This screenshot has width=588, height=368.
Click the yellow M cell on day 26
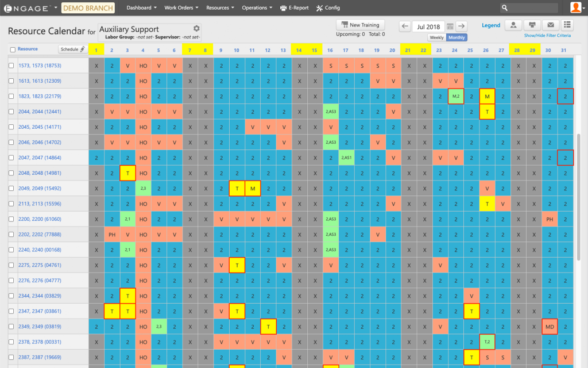pyautogui.click(x=486, y=96)
